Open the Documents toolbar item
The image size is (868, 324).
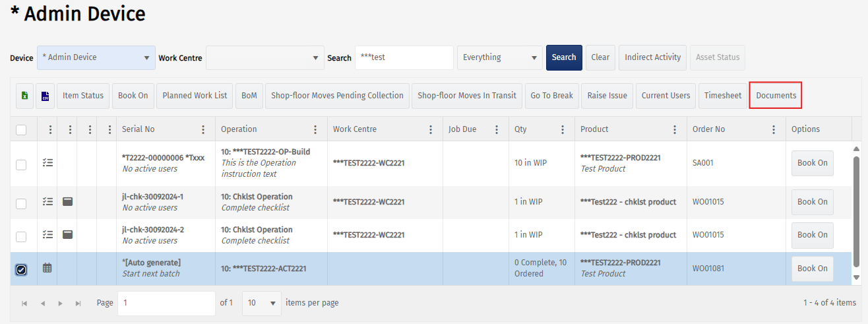click(x=776, y=96)
